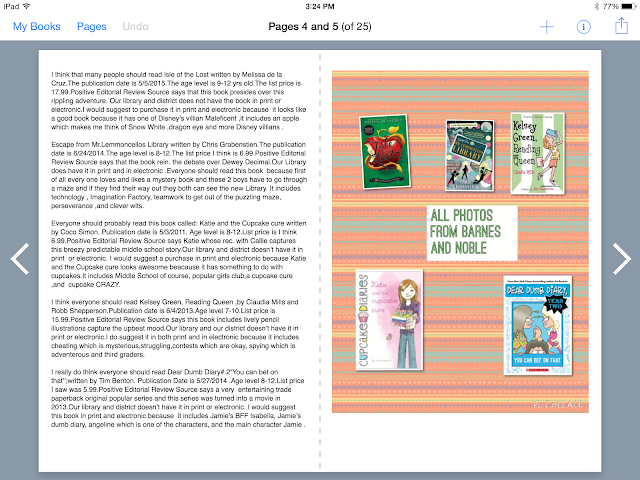Tap the 'Pages 4 and 5 (of 25)' title
The image size is (640, 480).
(320, 27)
